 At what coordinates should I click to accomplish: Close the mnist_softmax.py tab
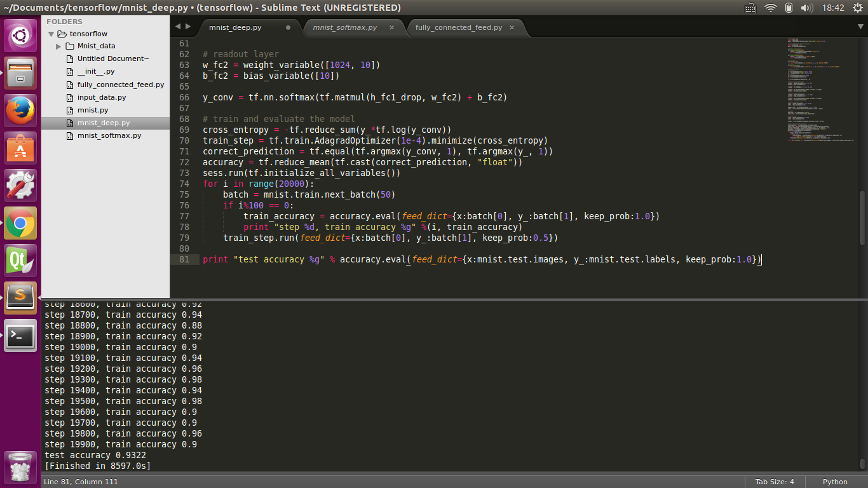pos(391,28)
